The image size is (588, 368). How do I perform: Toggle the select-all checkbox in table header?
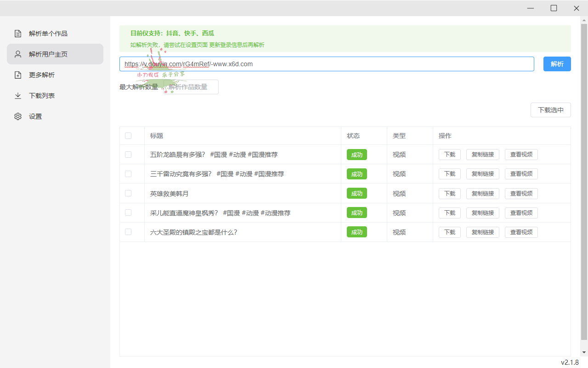click(128, 136)
